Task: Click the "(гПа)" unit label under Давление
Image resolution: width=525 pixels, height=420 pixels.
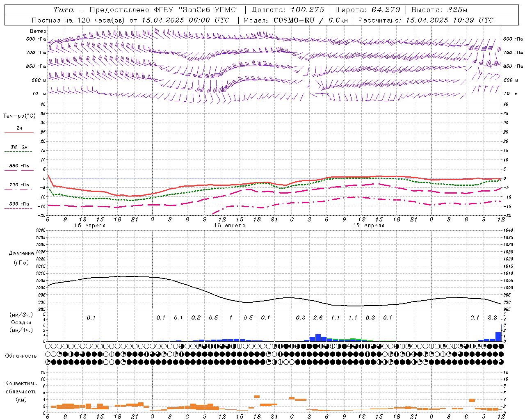Action: tap(21, 262)
